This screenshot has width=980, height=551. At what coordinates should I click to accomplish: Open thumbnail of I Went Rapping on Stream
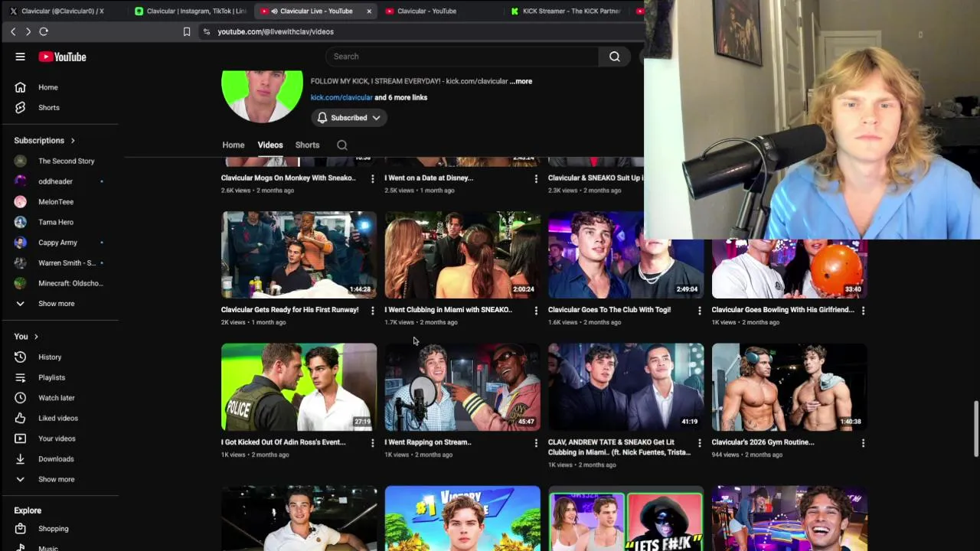click(x=462, y=387)
